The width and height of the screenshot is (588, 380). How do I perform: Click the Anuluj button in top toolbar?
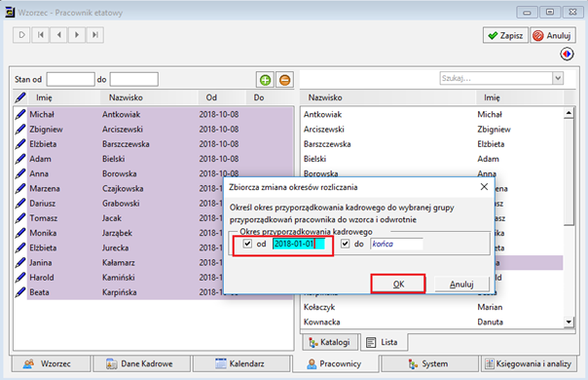[553, 35]
